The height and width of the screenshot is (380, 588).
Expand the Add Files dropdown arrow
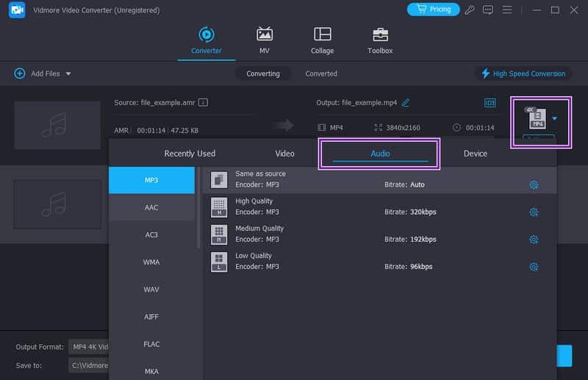coord(68,74)
